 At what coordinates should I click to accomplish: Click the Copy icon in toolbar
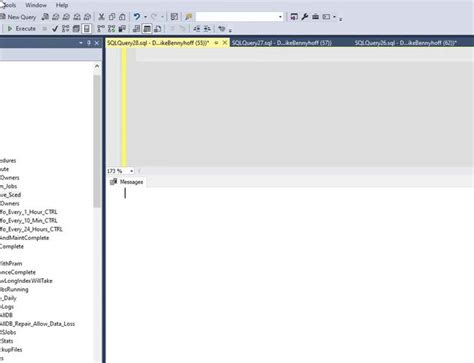click(x=112, y=17)
